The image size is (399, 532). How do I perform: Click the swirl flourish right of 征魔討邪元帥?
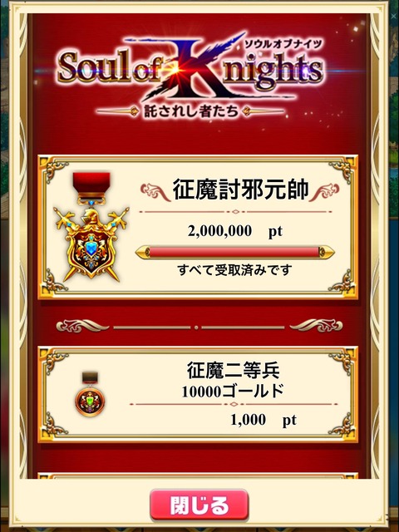(324, 192)
